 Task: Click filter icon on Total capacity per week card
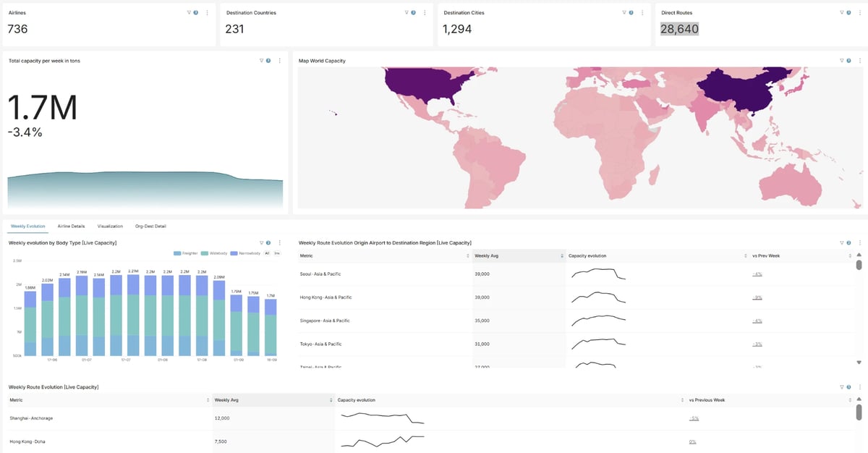click(x=261, y=61)
